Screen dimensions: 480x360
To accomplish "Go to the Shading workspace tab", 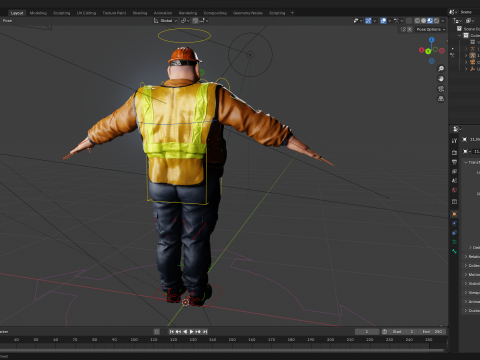I will [x=140, y=13].
